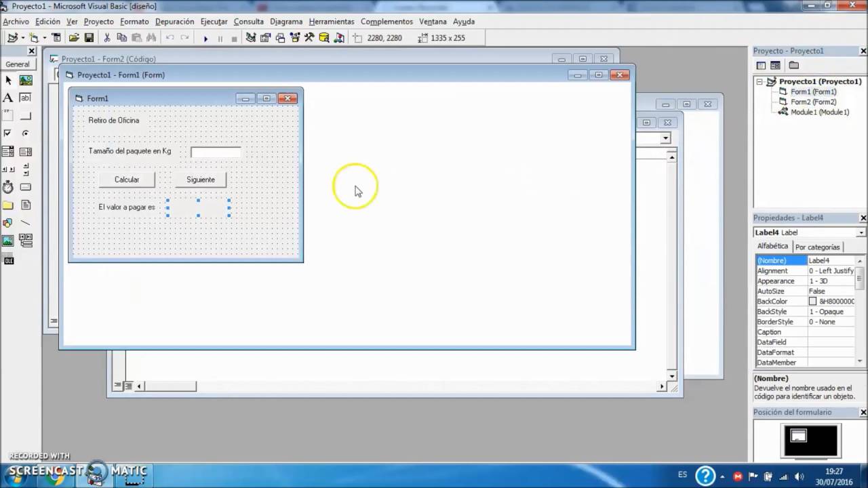Screen dimensions: 868x488
Task: Click View Code icon in Project panel
Action: 761,66
